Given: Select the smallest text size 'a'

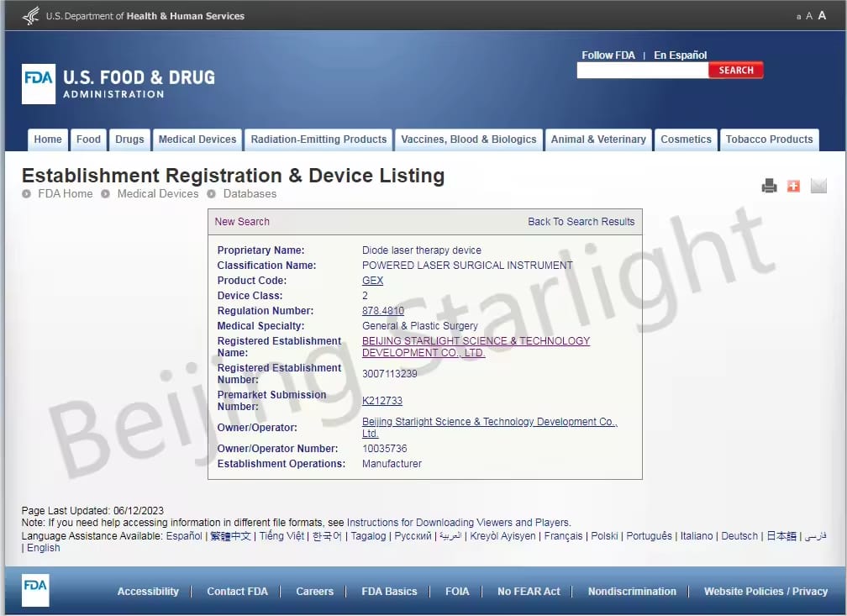Looking at the screenshot, I should coord(798,17).
